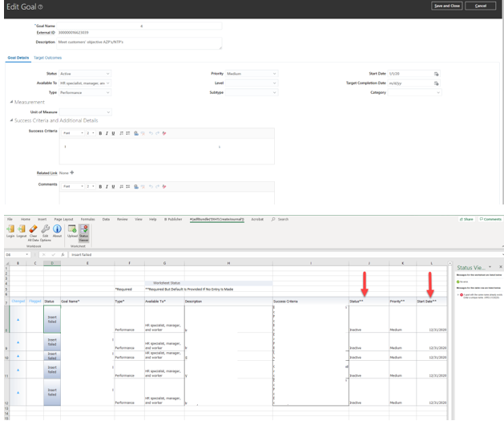Image resolution: width=504 pixels, height=425 pixels.
Task: Open the Available To dropdown
Action: point(86,83)
